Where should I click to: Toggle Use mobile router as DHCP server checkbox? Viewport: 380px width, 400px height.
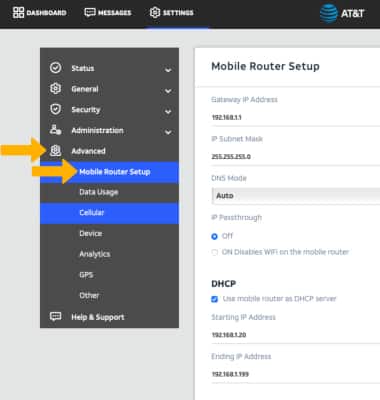click(x=215, y=299)
